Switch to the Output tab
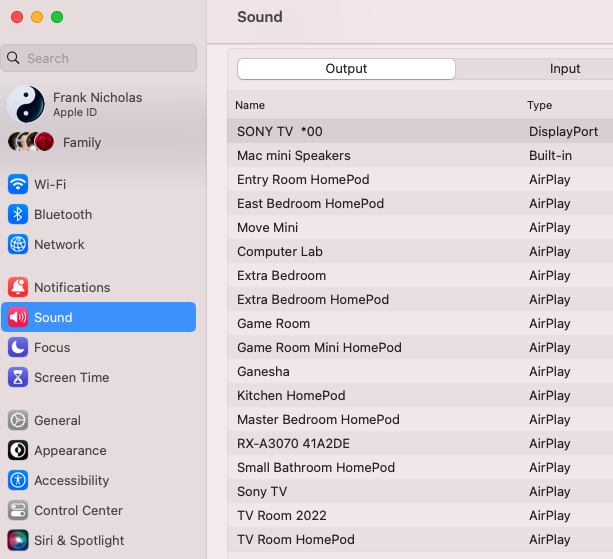This screenshot has height=559, width=613. [346, 69]
